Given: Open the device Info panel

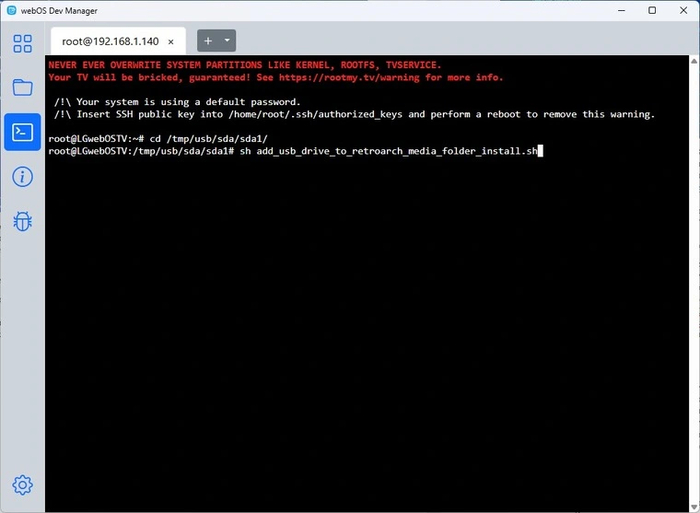Looking at the screenshot, I should point(22,177).
